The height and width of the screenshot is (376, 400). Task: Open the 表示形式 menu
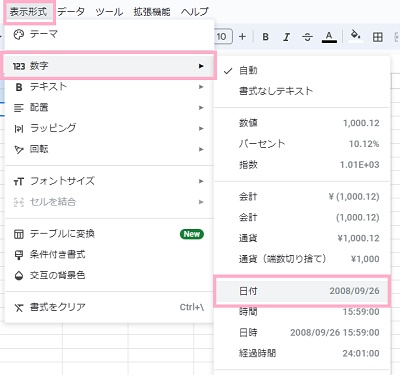point(28,12)
